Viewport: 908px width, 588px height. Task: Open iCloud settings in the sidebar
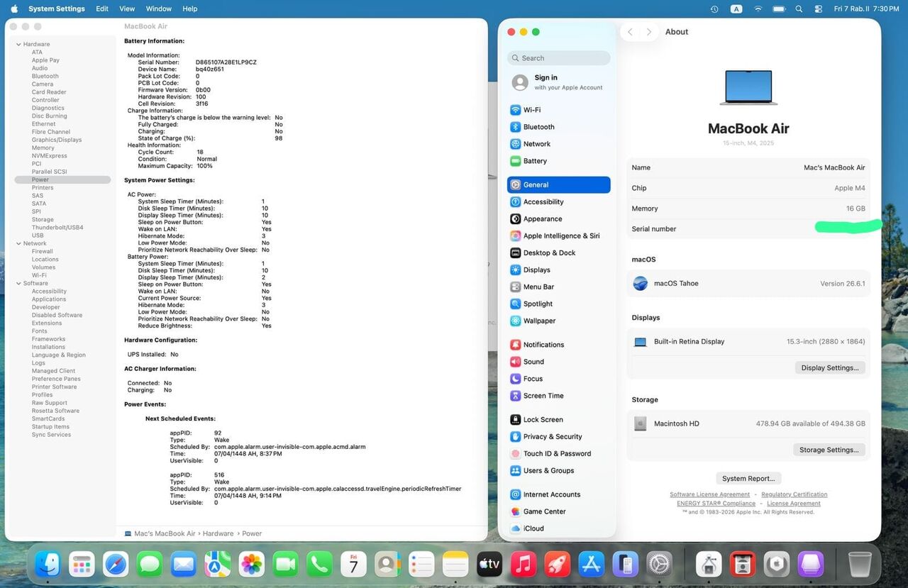(x=558, y=528)
